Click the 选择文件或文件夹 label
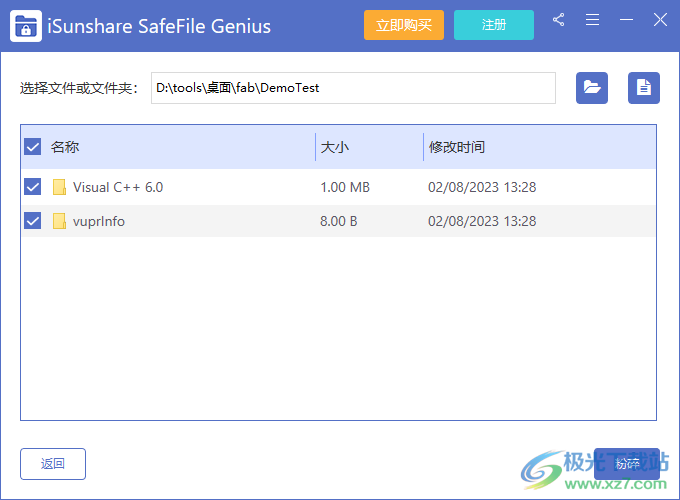The height and width of the screenshot is (500, 680). (x=79, y=88)
